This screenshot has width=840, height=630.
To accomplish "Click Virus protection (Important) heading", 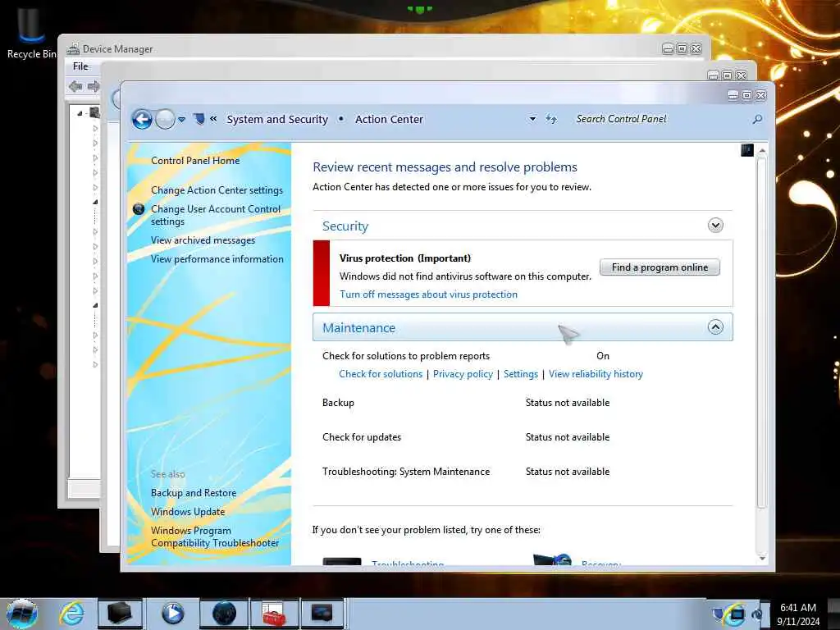I will 405,258.
